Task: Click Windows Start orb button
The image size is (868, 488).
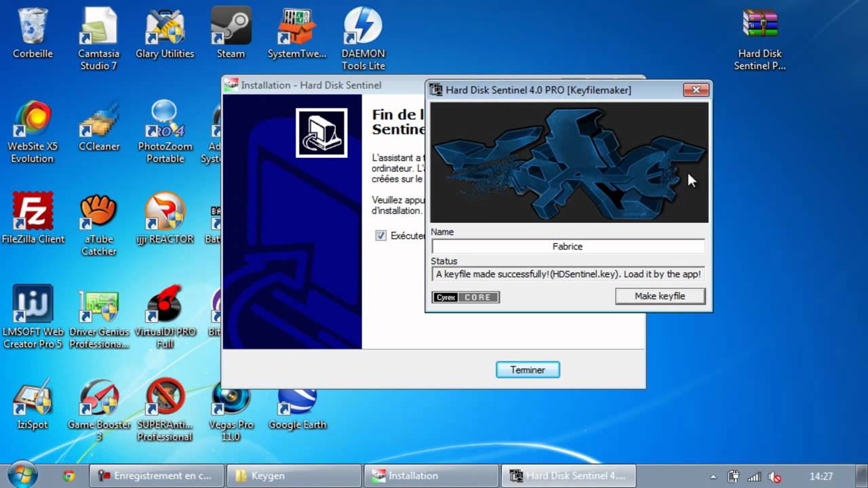Action: pyautogui.click(x=22, y=474)
